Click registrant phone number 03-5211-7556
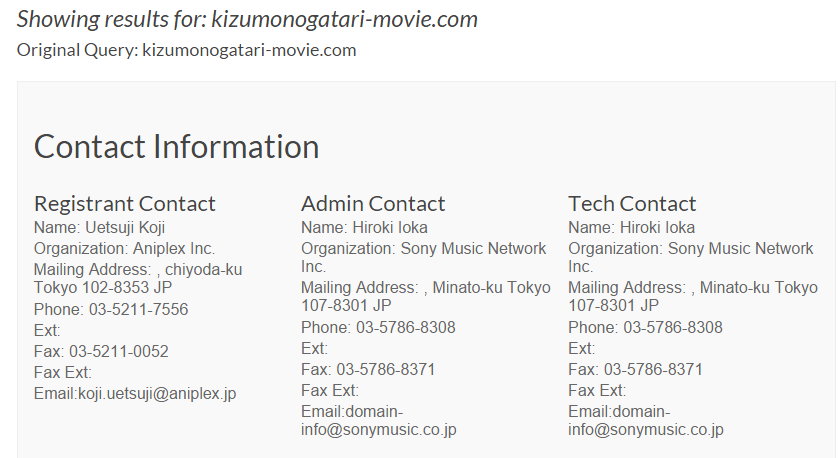This screenshot has height=458, width=840. click(138, 310)
